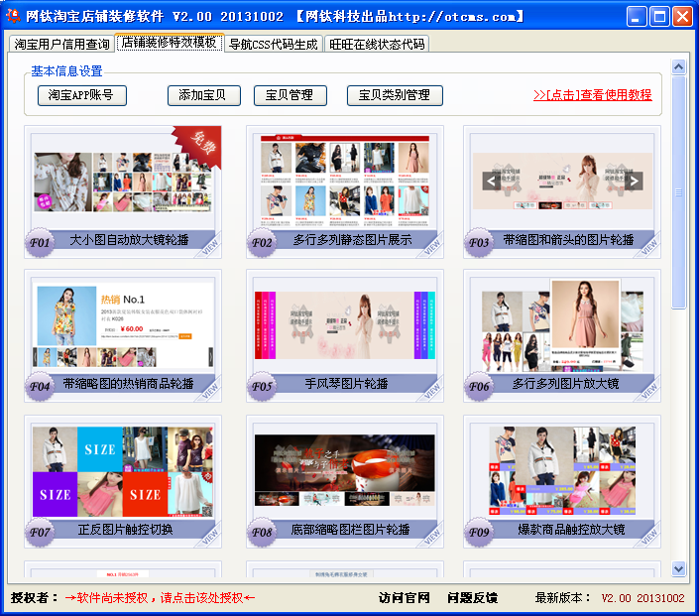Viewport: 699px width, 616px height.
Task: Click VIEW corner on F07 card
Action: [210, 537]
